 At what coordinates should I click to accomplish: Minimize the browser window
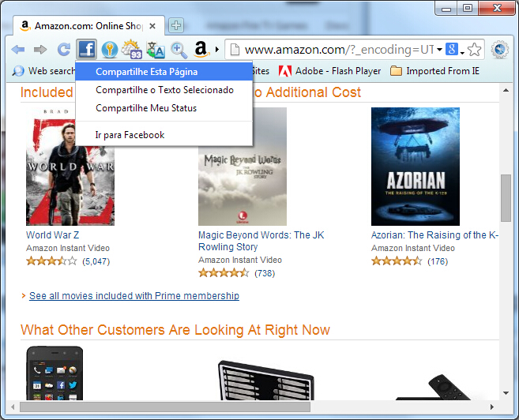tap(446, 9)
